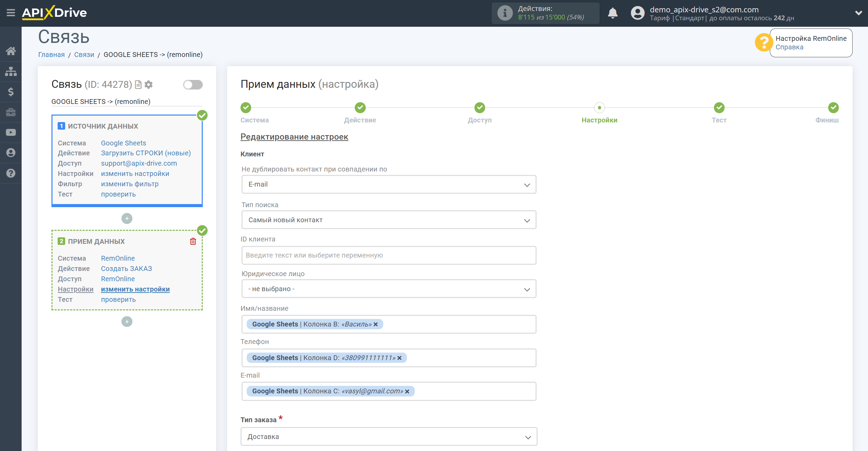
Task: Click Создать ЗАКАЗ action link
Action: click(x=126, y=269)
